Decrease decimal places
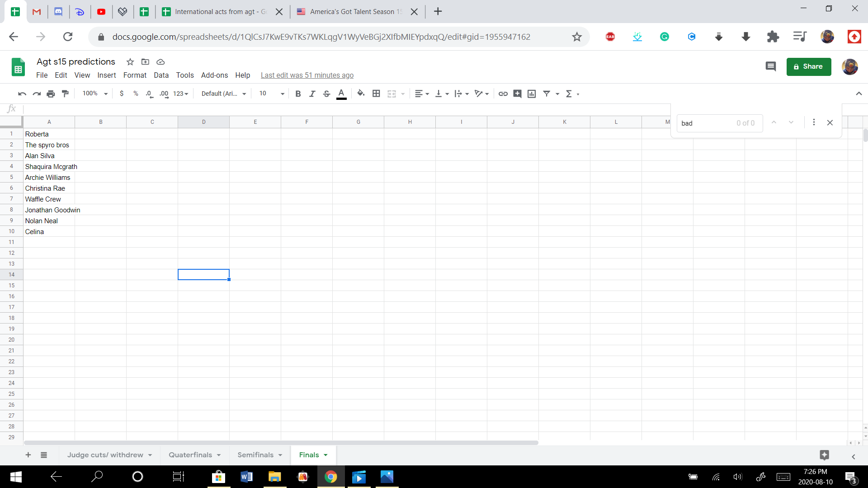This screenshot has height=488, width=868. tap(149, 94)
